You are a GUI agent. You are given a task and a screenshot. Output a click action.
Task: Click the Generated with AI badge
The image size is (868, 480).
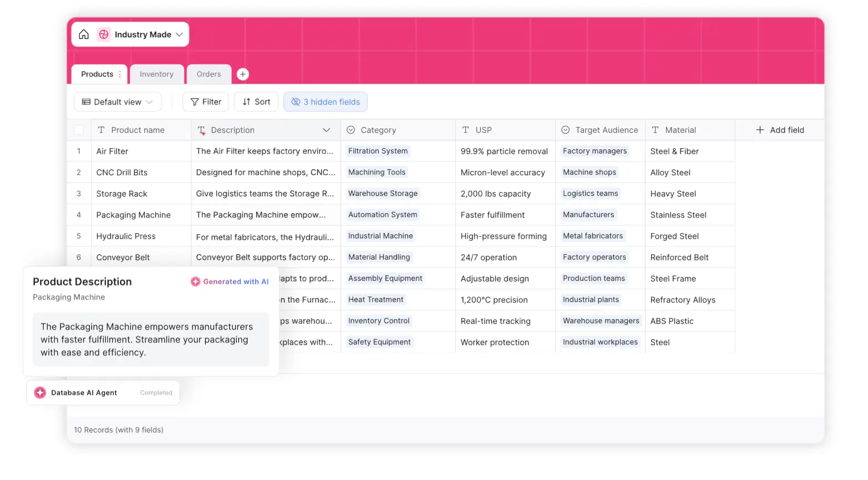(x=230, y=282)
